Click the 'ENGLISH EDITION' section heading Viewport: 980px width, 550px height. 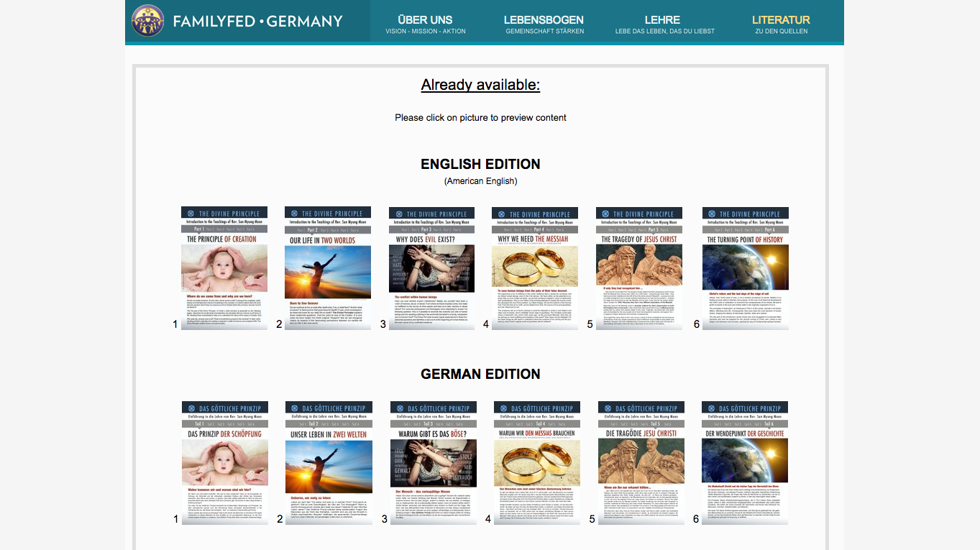pyautogui.click(x=480, y=164)
